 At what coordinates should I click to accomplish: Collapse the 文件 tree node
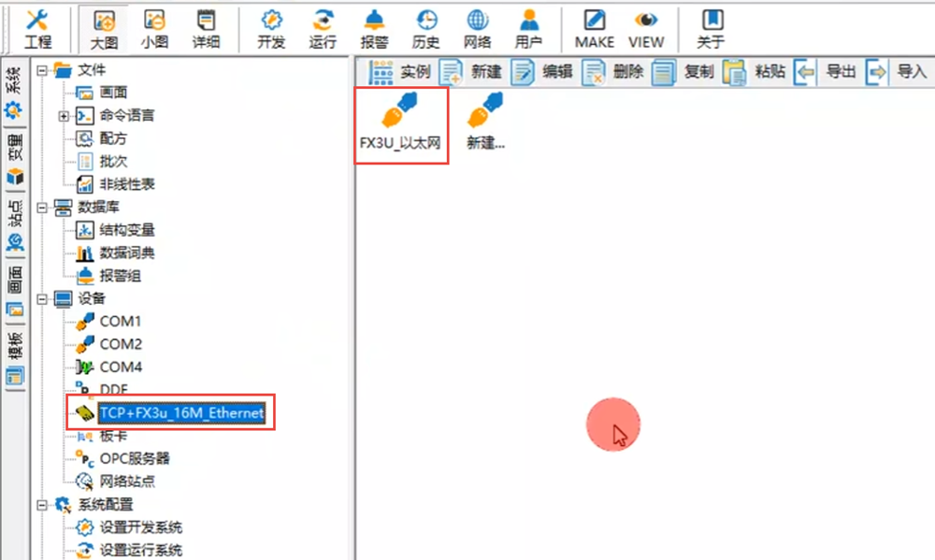[x=42, y=70]
